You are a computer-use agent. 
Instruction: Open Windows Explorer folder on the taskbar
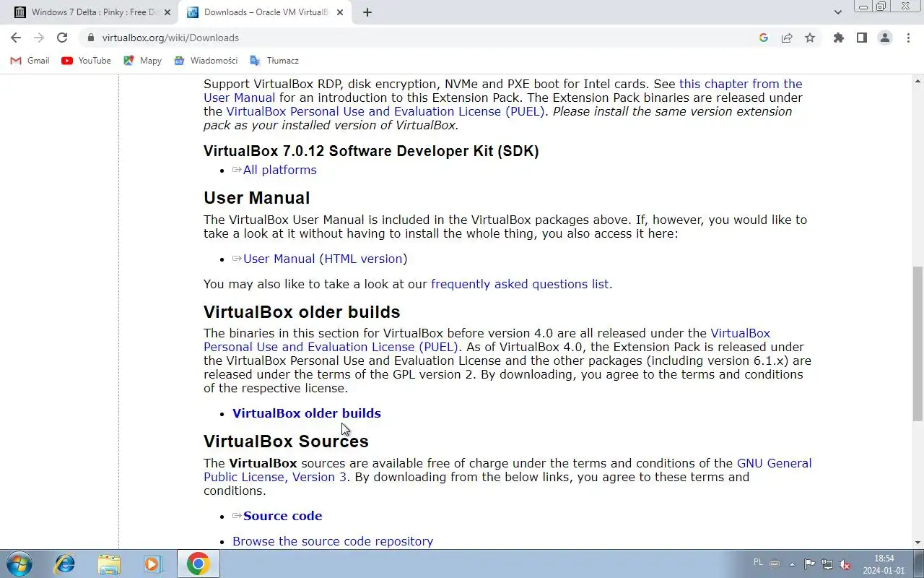coord(109,564)
